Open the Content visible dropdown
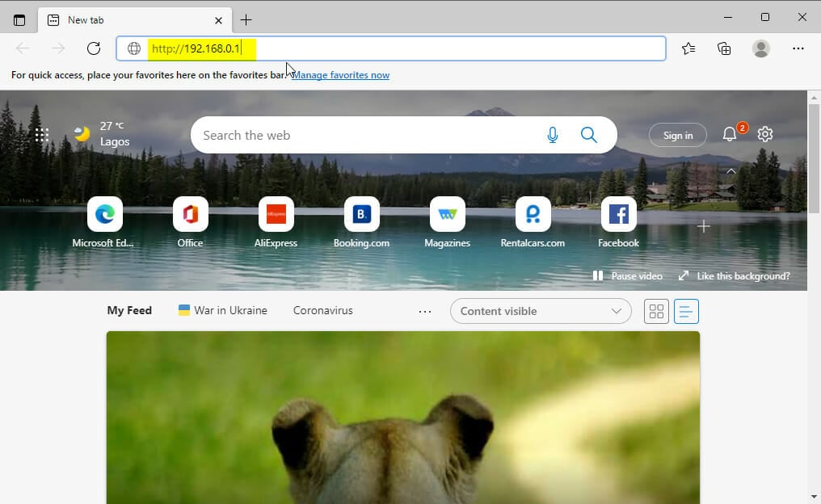Viewport: 821px width, 504px height. point(541,311)
